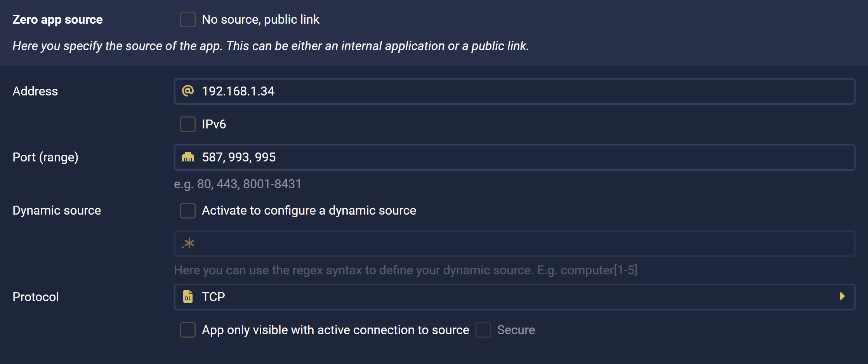Image resolution: width=868 pixels, height=364 pixels.
Task: Click the port example hint text
Action: coord(238,184)
